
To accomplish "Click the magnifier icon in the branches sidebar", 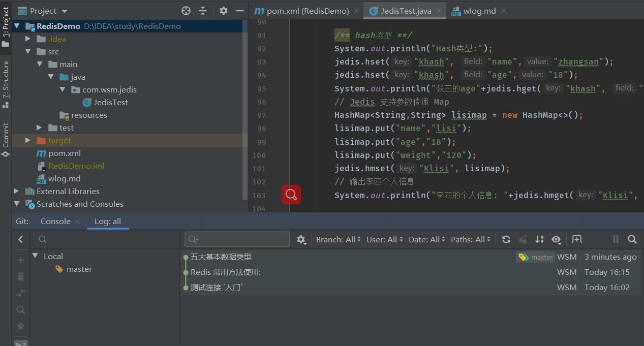I will pos(21,309).
